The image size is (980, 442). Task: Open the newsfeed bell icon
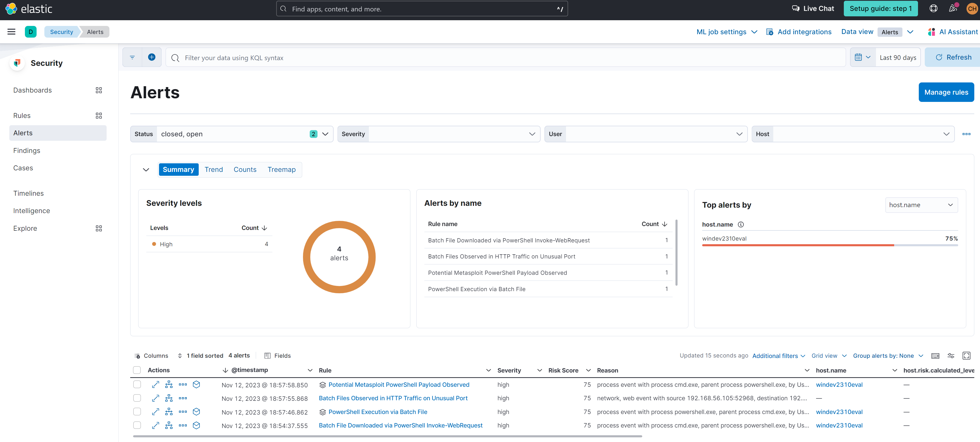(x=952, y=8)
